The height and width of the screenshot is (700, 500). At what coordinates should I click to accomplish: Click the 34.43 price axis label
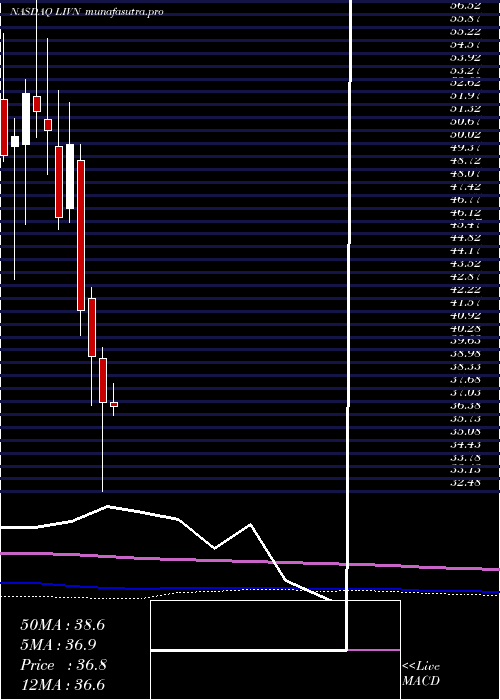coord(466,445)
